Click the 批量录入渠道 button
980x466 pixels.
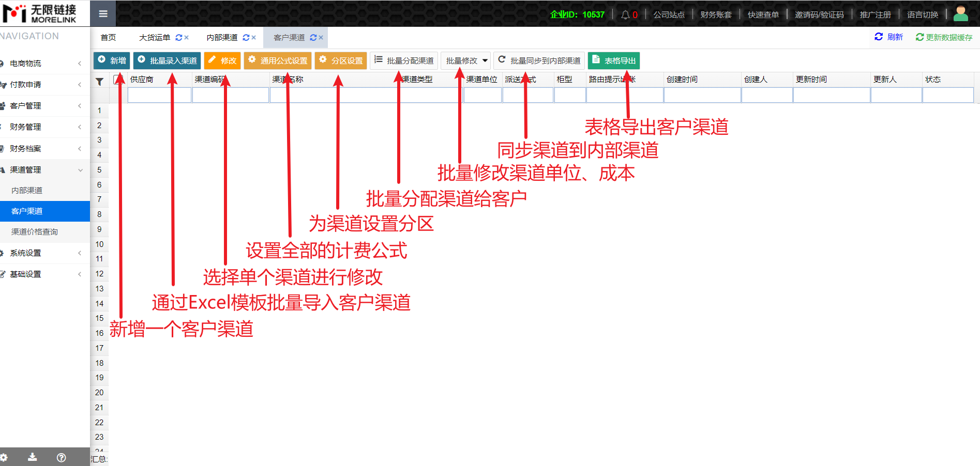[167, 60]
